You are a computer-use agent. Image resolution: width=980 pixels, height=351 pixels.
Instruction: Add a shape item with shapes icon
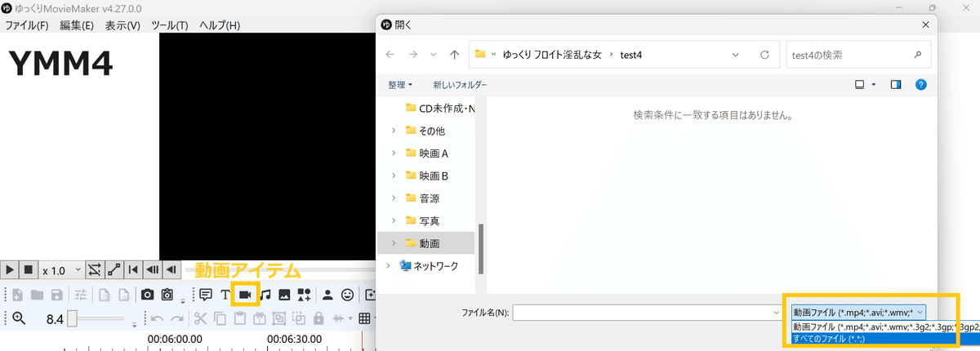pos(304,295)
